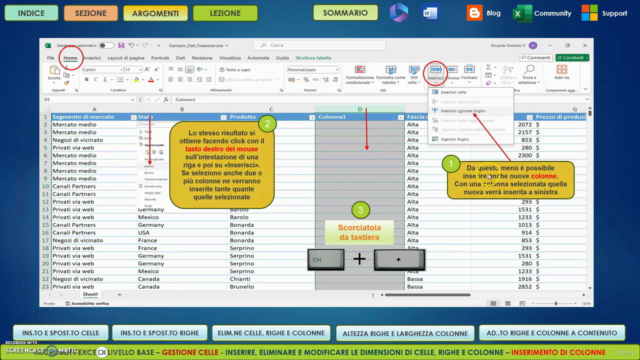
Task: Click the font color red A swatch
Action: click(151, 80)
